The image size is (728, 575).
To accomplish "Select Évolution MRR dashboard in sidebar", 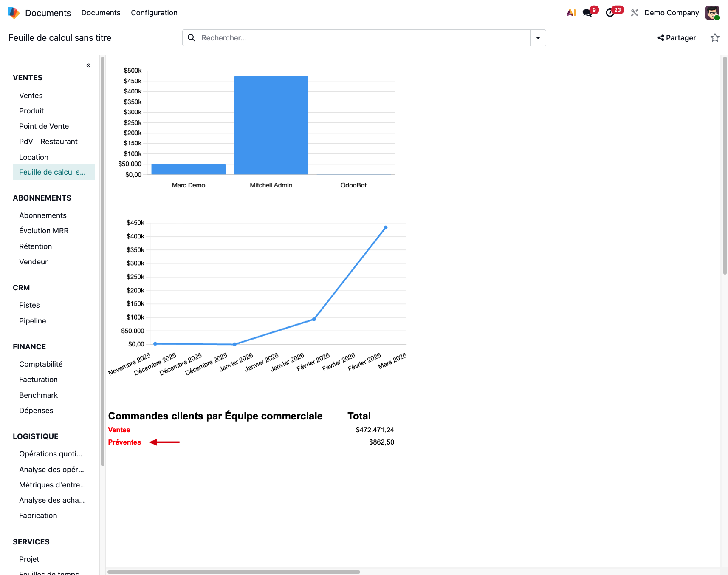I will 44,231.
